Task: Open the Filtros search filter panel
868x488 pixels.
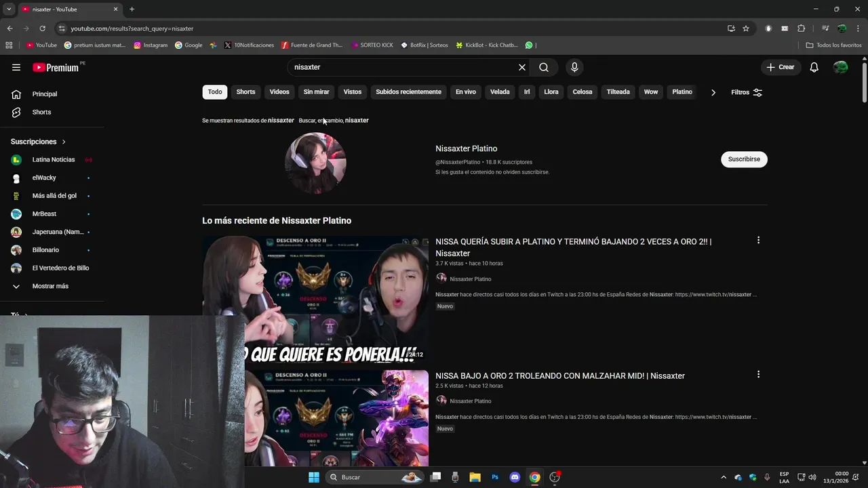Action: point(747,92)
